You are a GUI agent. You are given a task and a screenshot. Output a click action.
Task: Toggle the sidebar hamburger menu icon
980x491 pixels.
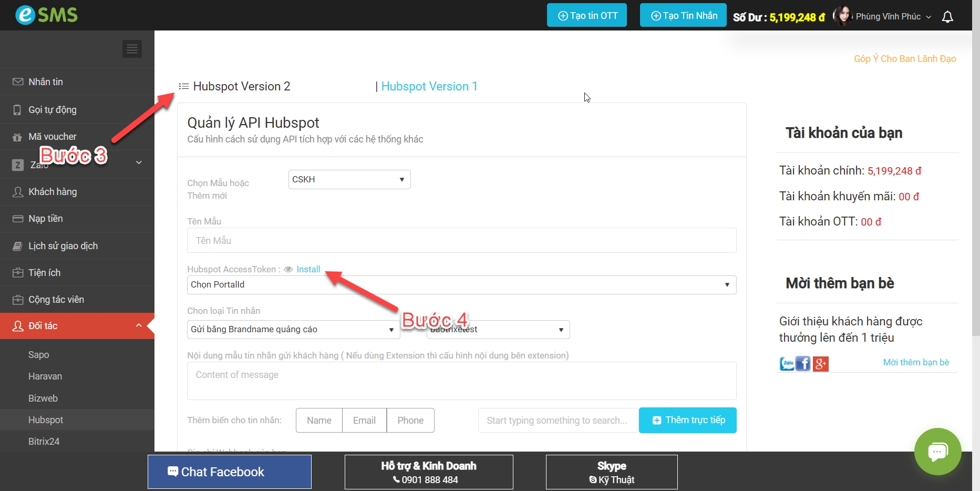coord(132,49)
